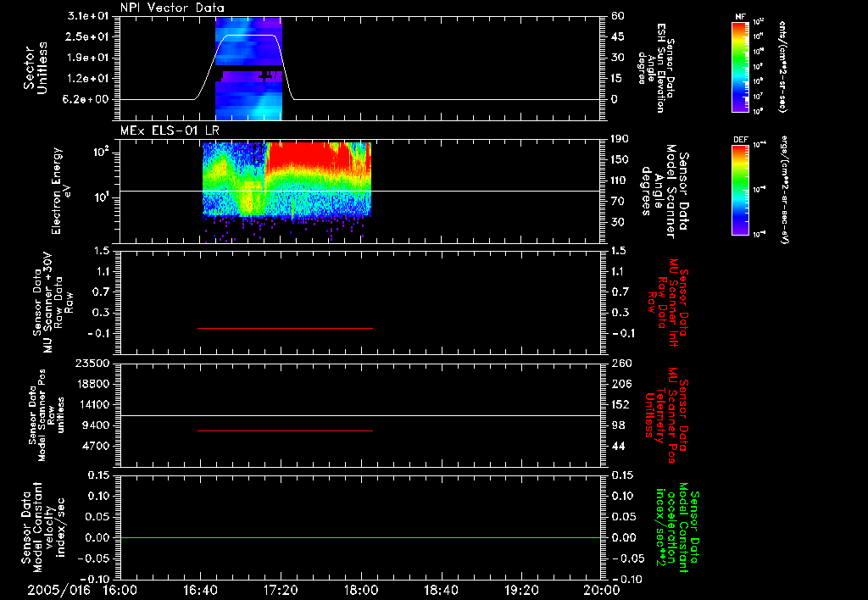This screenshot has height=600, width=868.
Task: Click the "60" sun elevation tick label
Action: 618,16
